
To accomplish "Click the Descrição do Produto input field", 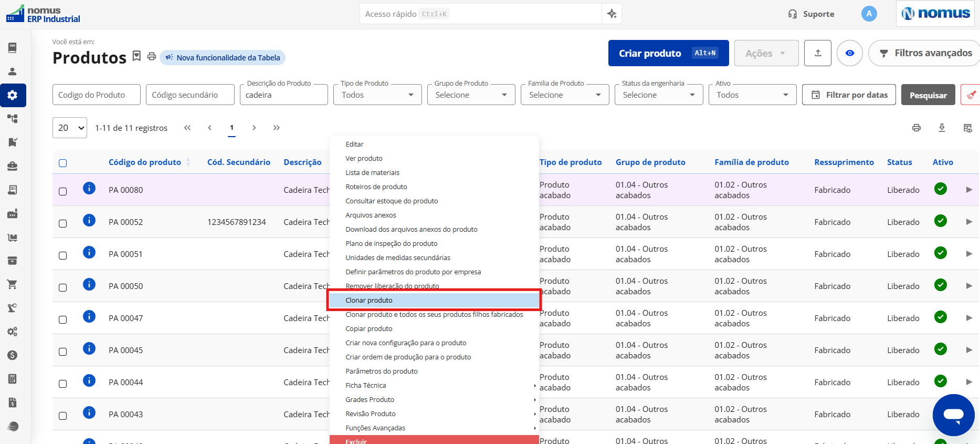I will point(283,95).
